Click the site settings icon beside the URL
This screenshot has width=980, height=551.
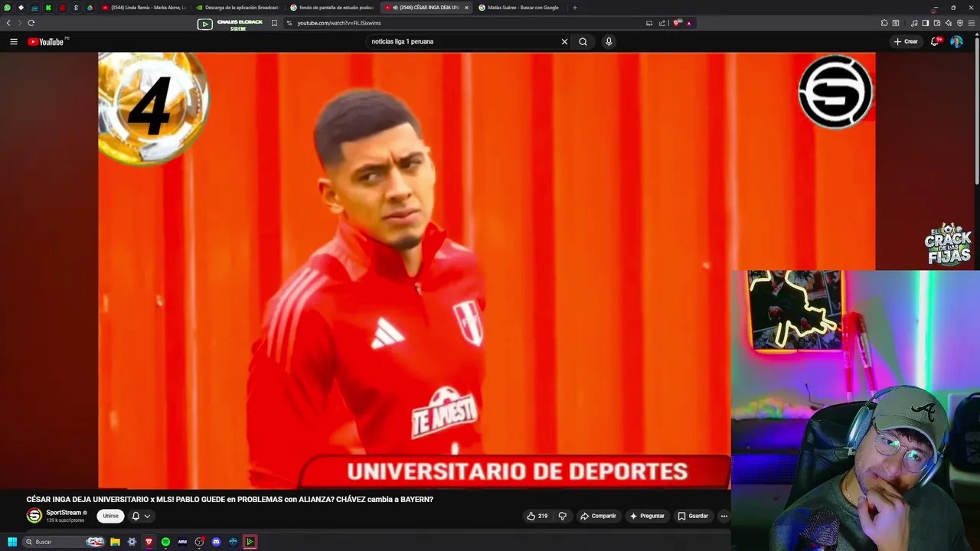pyautogui.click(x=289, y=23)
